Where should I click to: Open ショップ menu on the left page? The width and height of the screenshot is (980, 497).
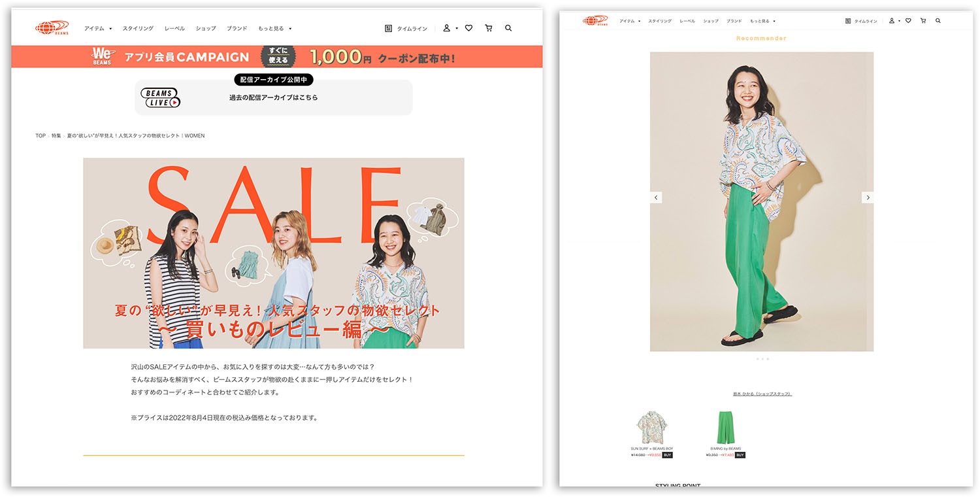coord(206,28)
